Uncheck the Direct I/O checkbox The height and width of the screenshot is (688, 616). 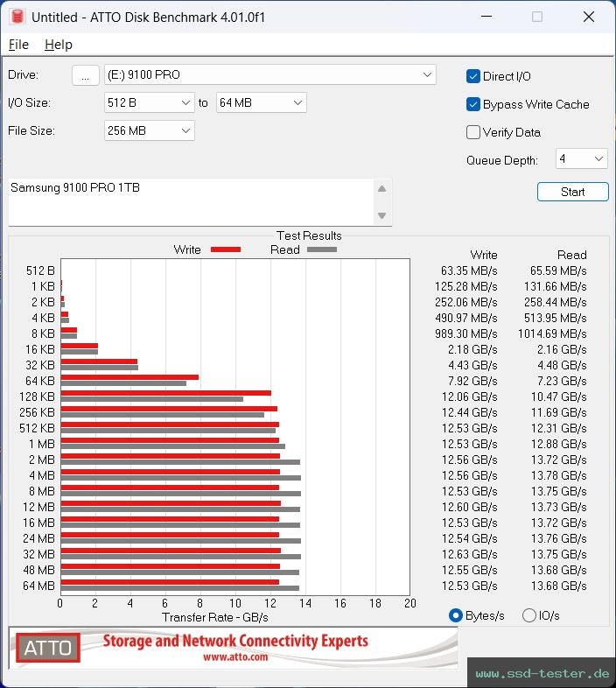click(x=473, y=76)
